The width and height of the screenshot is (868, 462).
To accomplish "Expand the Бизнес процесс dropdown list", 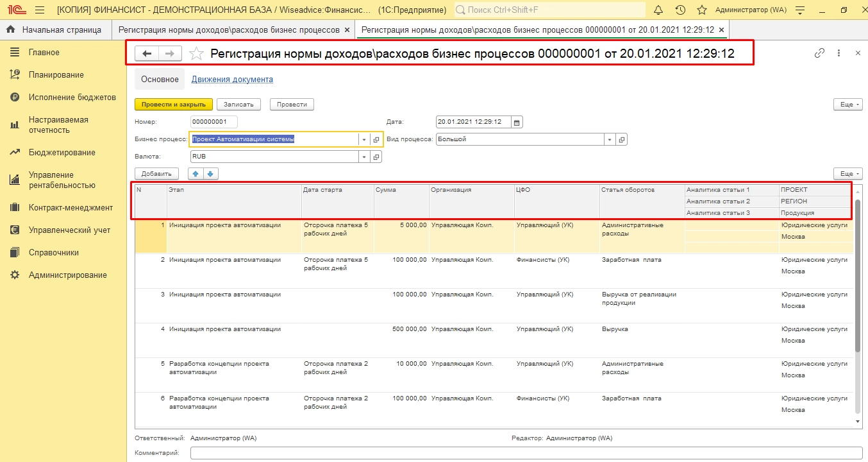I will coord(364,139).
